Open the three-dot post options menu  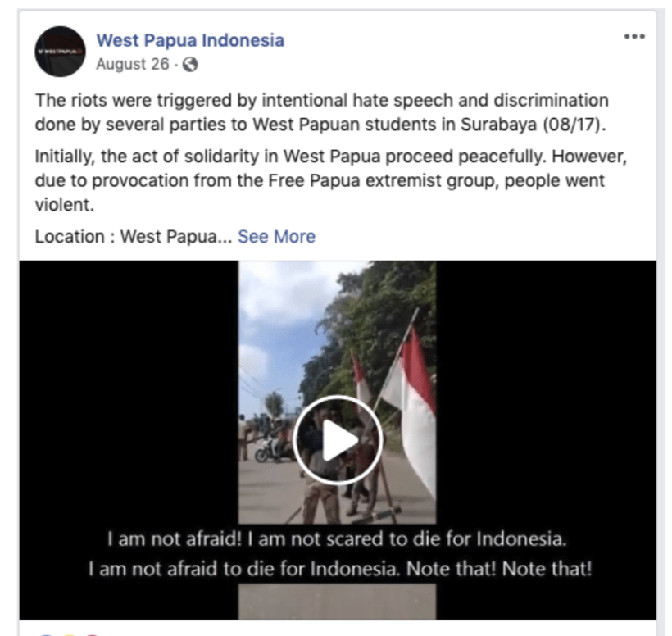[634, 37]
